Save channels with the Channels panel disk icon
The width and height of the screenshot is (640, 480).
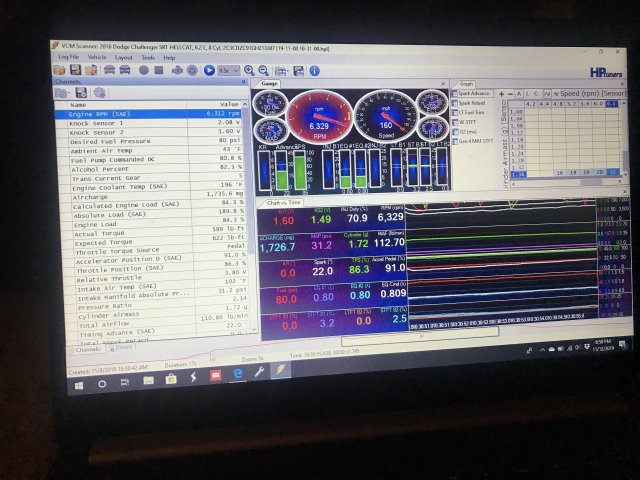pos(81,93)
